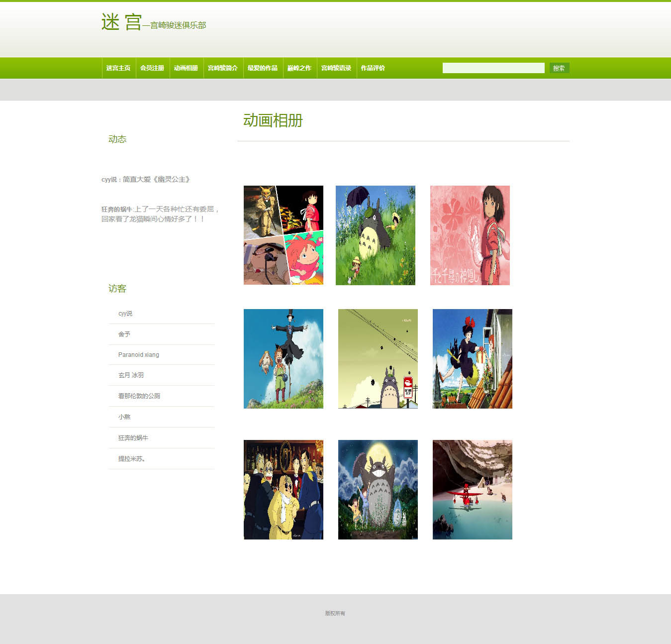Image resolution: width=671 pixels, height=644 pixels.
Task: Click the cyy说 post about 幽灵公主
Action: [146, 179]
